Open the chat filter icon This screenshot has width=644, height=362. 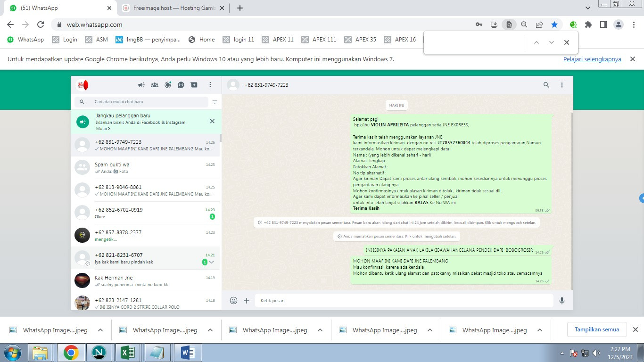215,102
